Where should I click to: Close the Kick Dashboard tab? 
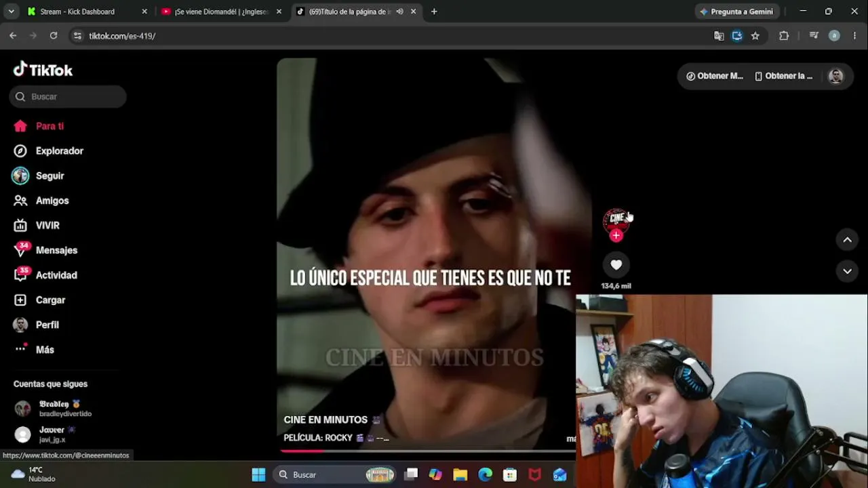coord(144,12)
